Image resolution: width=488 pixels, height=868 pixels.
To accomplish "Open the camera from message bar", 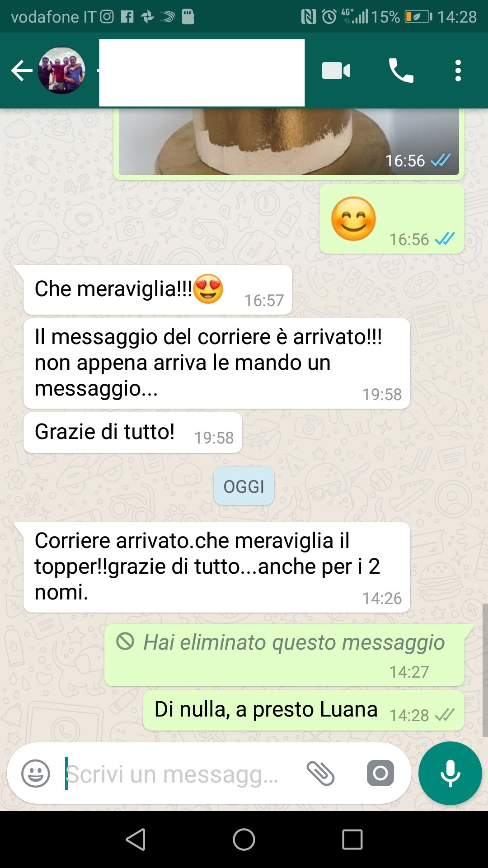I will click(380, 773).
